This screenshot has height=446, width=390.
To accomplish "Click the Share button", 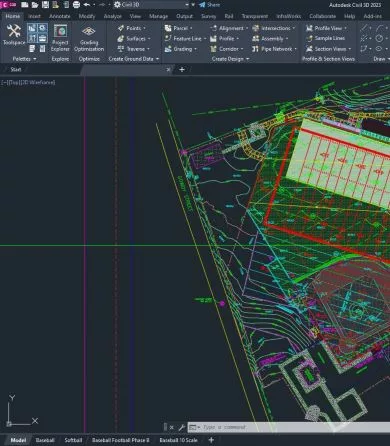I will [x=210, y=5].
